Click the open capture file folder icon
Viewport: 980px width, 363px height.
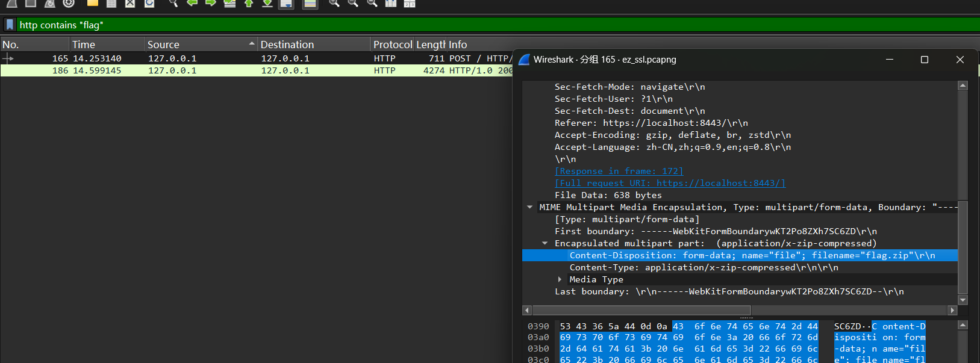click(x=92, y=3)
